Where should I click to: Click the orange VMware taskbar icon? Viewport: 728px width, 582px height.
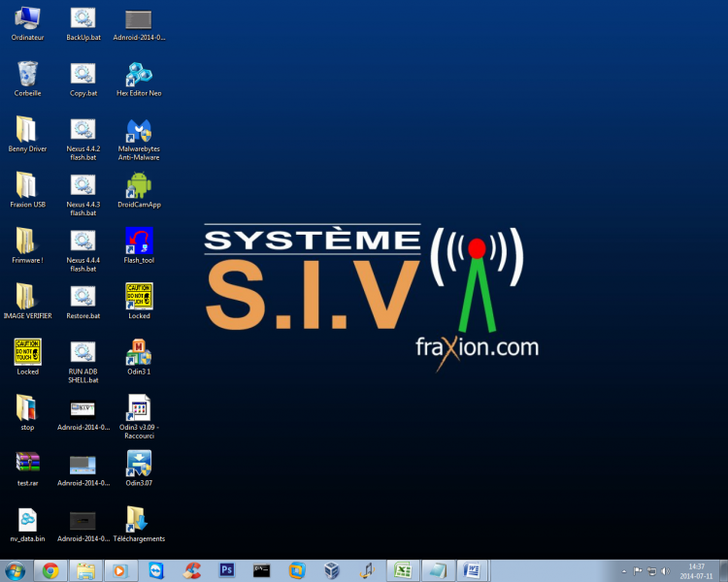tap(297, 571)
